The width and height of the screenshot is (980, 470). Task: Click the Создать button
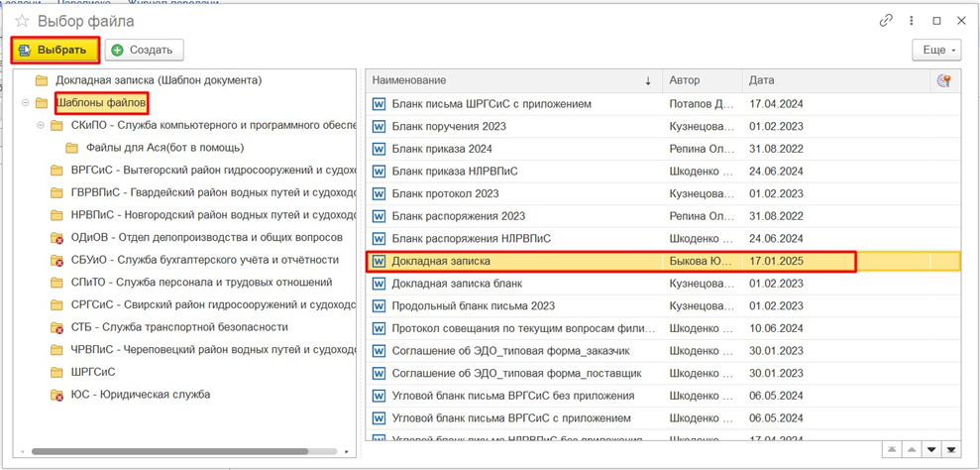(x=144, y=50)
